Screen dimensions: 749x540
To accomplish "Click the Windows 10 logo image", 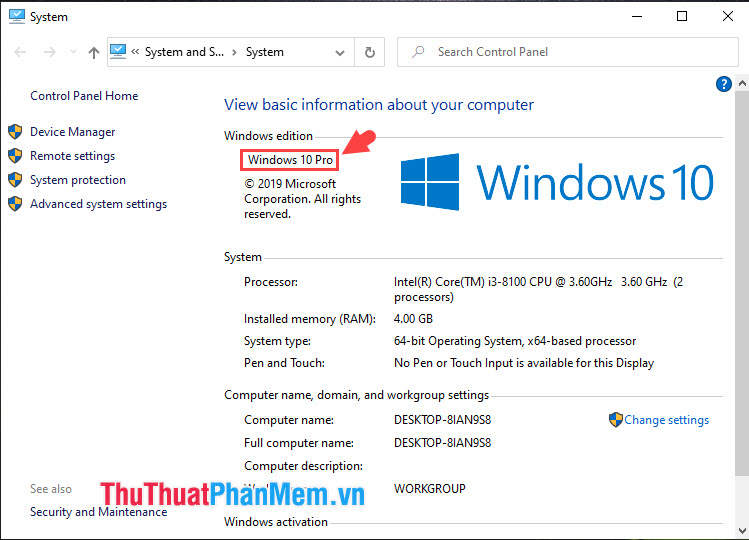I will point(557,182).
